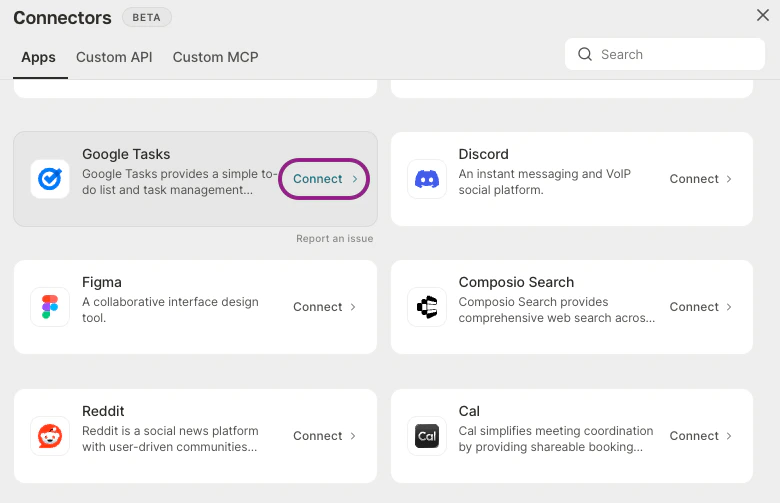
Task: Focus the Search connectors input field
Action: [665, 54]
